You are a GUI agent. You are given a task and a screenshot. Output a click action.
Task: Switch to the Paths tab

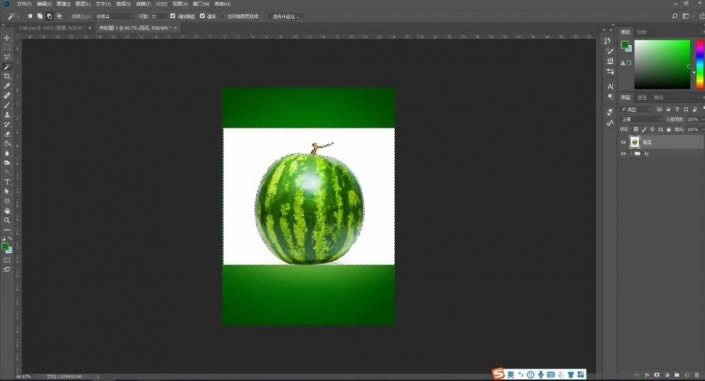(x=658, y=98)
